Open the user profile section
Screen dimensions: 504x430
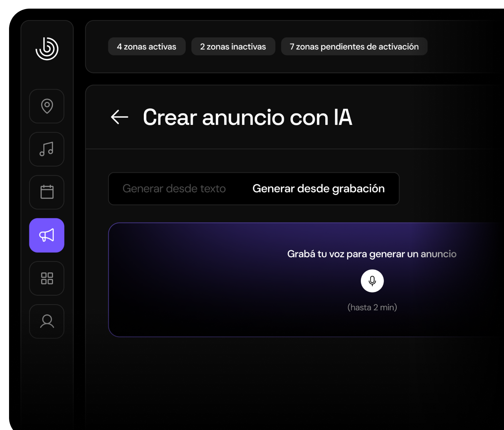(47, 321)
